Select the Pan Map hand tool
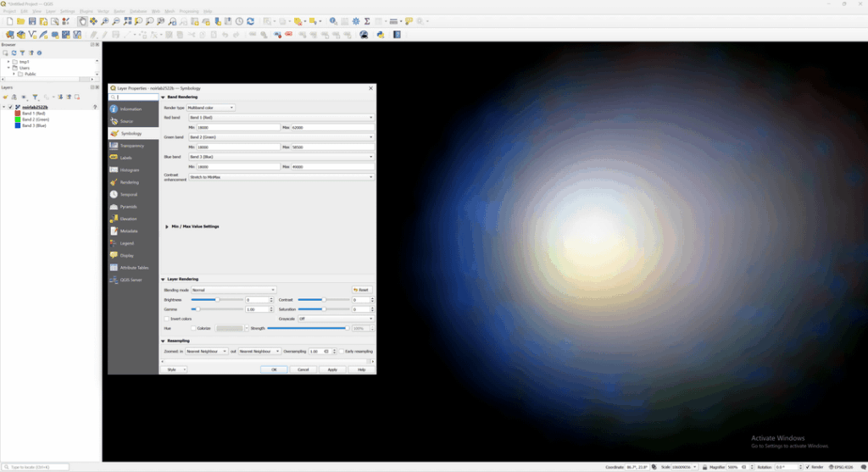 (x=82, y=21)
